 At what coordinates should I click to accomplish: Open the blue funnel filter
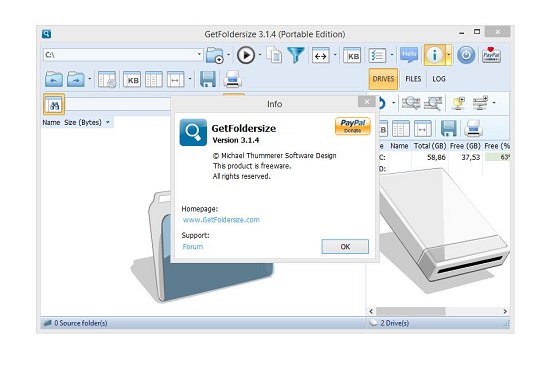click(296, 55)
